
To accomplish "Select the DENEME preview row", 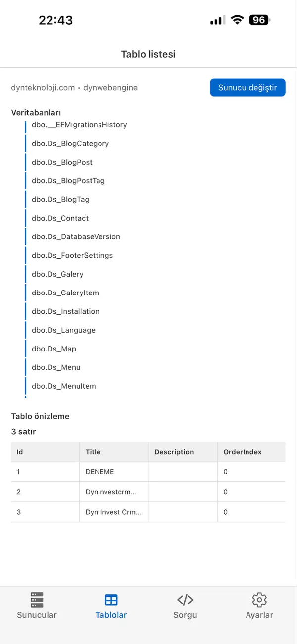I will click(x=99, y=472).
